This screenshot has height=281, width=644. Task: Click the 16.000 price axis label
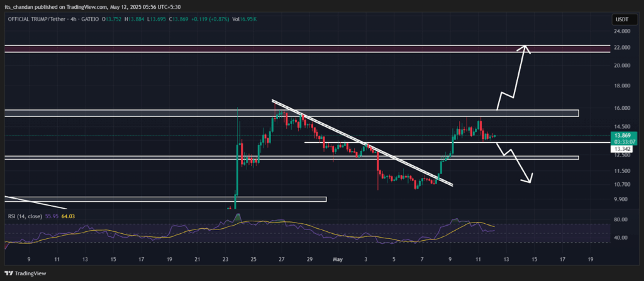[622, 109]
